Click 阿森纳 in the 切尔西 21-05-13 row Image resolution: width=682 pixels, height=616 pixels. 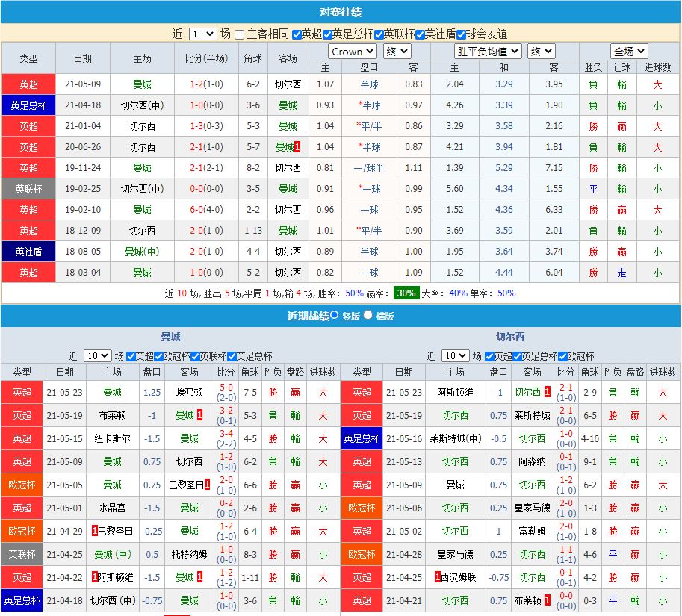tap(532, 461)
